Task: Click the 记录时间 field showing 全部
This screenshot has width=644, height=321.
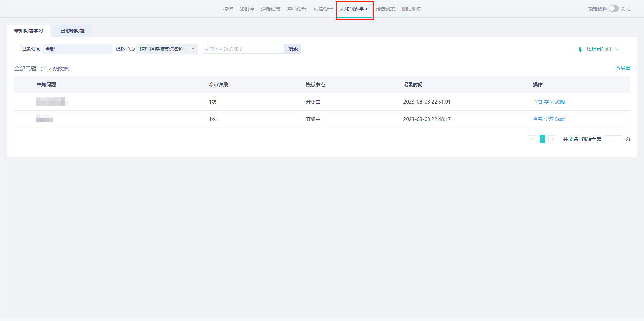Action: click(77, 49)
